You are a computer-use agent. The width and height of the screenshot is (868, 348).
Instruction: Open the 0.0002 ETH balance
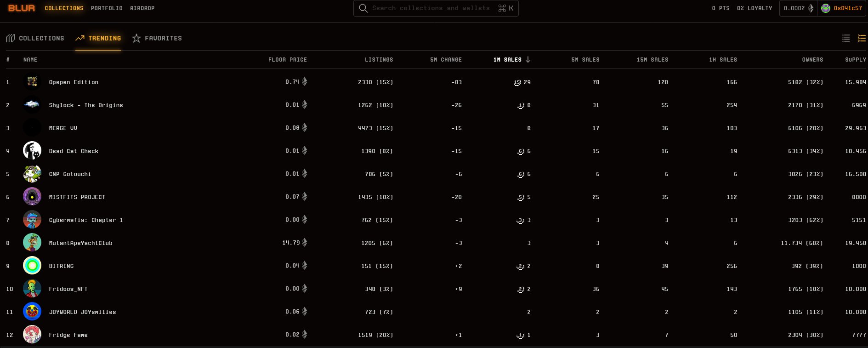(798, 8)
